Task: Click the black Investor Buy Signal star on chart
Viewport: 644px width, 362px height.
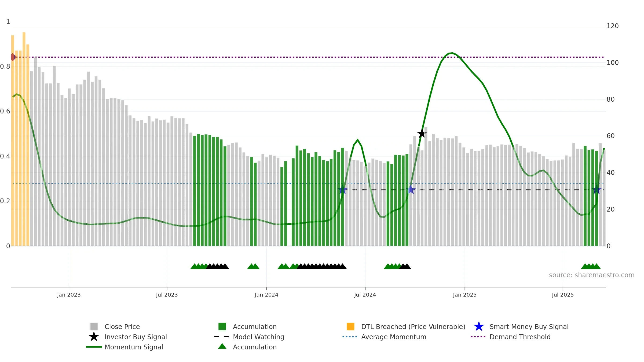Action: click(422, 133)
